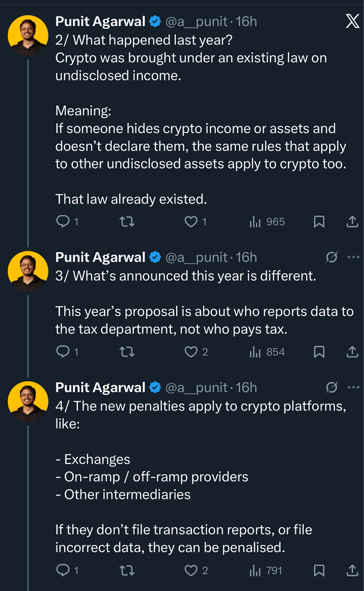Open Grok icon on the 4/ tweet
The height and width of the screenshot is (591, 364).
[332, 388]
